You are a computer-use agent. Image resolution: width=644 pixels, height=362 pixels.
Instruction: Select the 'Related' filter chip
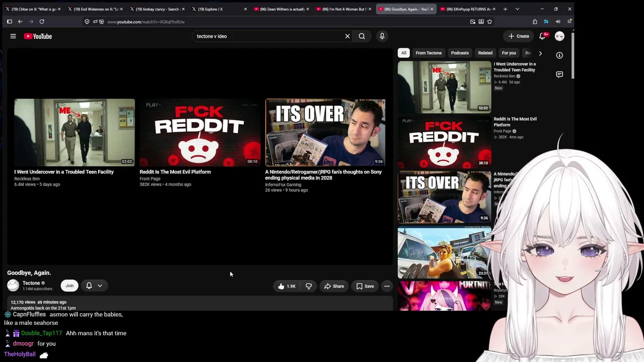486,53
